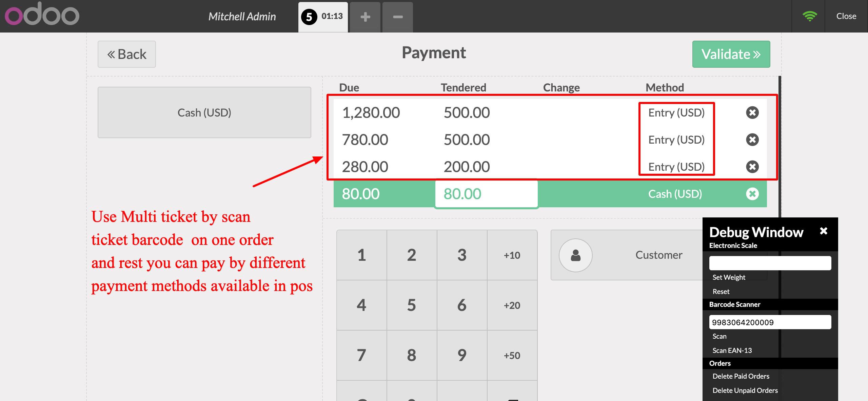
Task: Go back using the Back button
Action: click(127, 54)
